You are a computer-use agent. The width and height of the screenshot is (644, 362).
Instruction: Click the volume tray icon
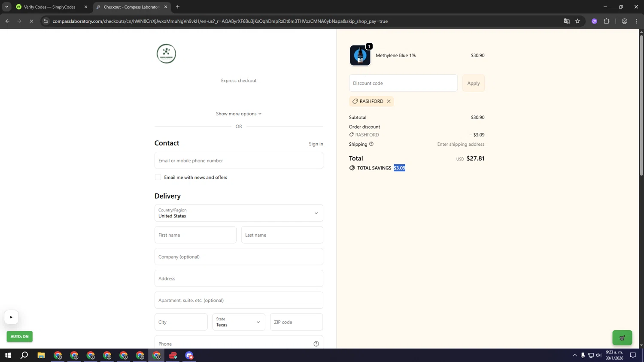[x=598, y=355]
